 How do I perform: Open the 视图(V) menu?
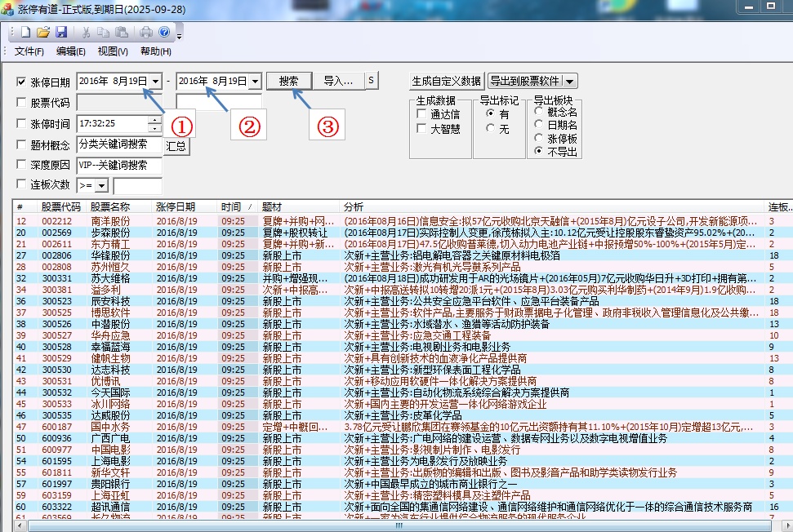pos(112,51)
